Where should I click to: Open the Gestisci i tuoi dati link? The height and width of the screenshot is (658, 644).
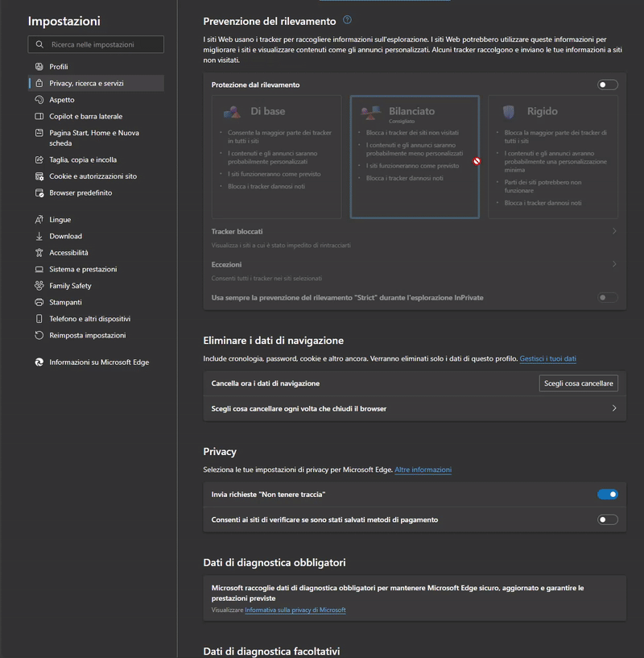pos(547,358)
